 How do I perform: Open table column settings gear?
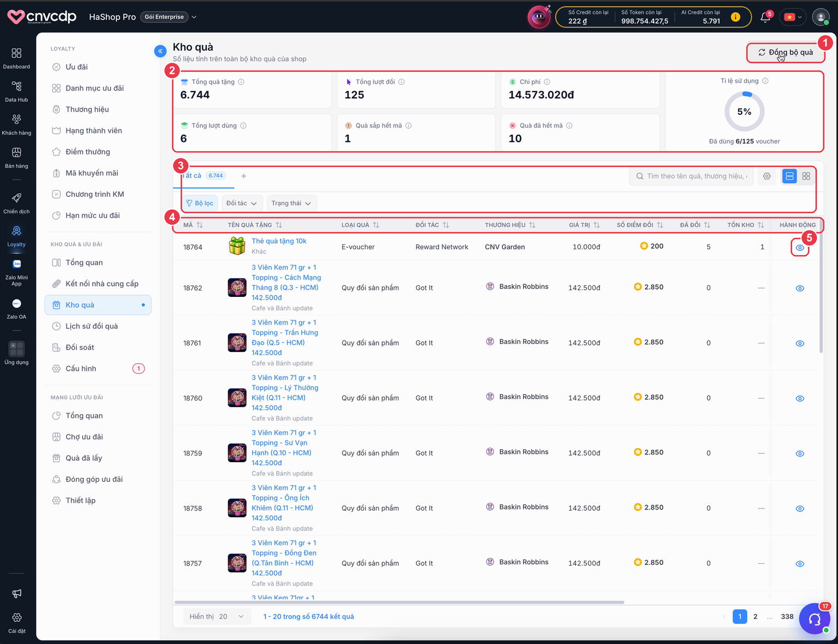(767, 176)
